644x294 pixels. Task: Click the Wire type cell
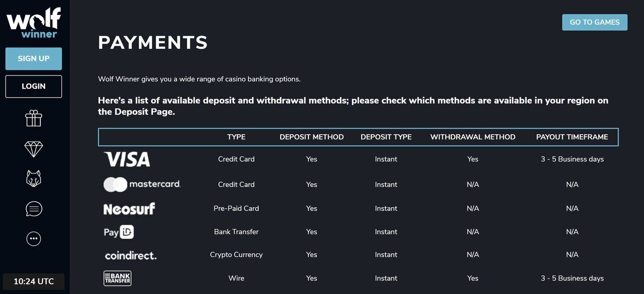236,278
